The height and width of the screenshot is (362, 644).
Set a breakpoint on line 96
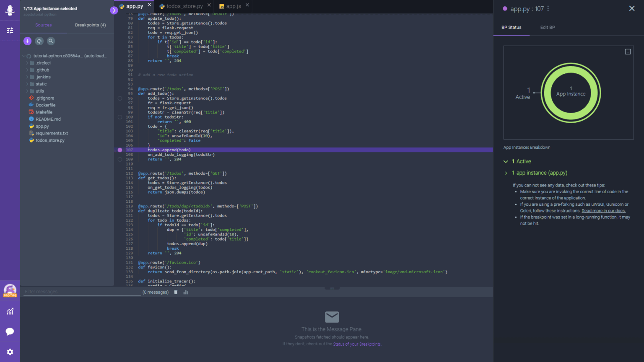pos(120,98)
